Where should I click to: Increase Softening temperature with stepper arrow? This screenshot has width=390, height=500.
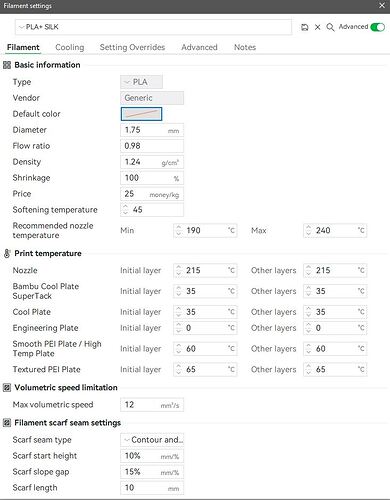click(x=125, y=207)
